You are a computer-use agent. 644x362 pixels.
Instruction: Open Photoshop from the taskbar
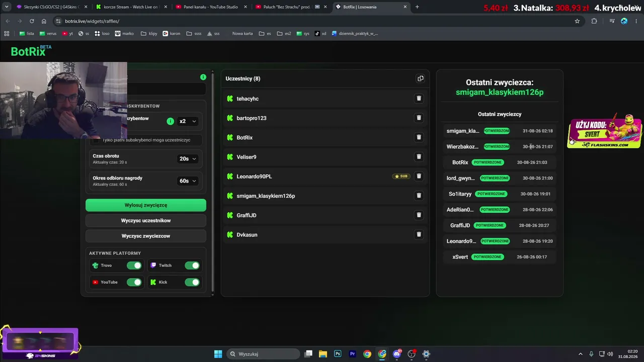pyautogui.click(x=338, y=354)
